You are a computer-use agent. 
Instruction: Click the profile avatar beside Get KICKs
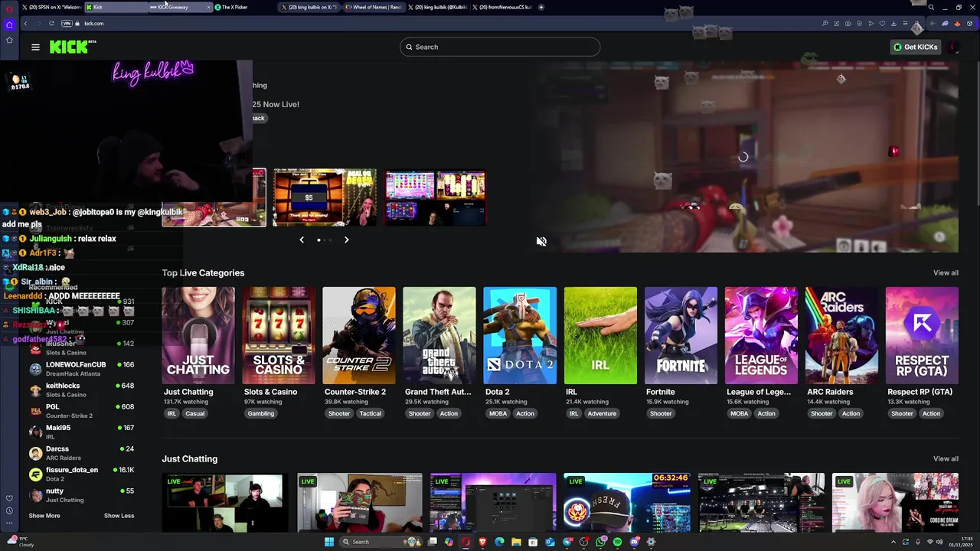[953, 47]
